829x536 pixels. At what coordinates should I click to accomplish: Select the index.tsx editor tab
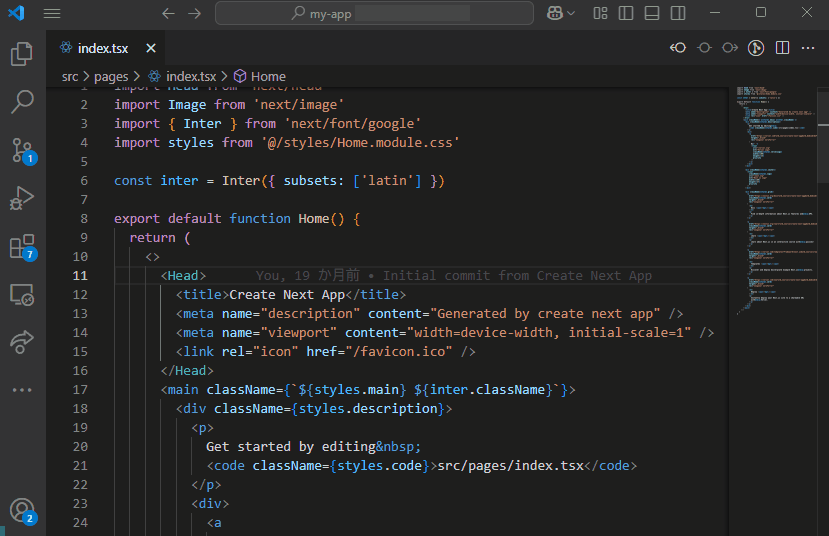(x=106, y=48)
